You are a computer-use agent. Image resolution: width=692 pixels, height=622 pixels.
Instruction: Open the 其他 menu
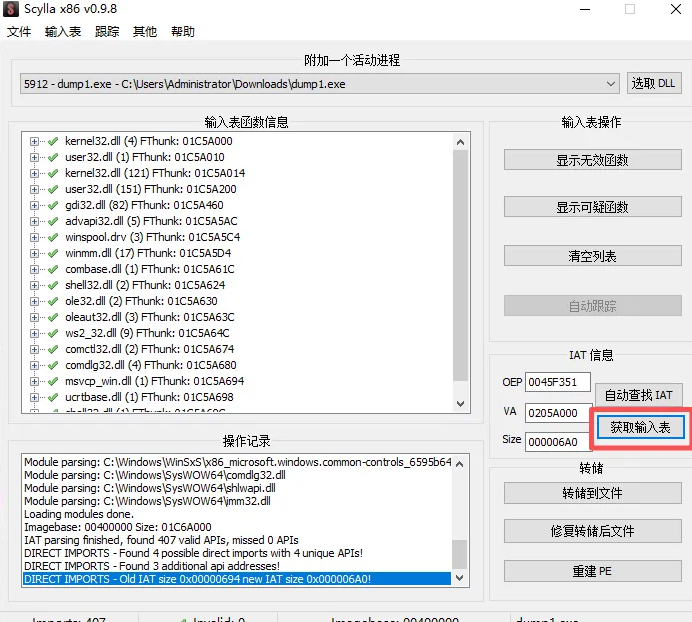click(x=145, y=32)
